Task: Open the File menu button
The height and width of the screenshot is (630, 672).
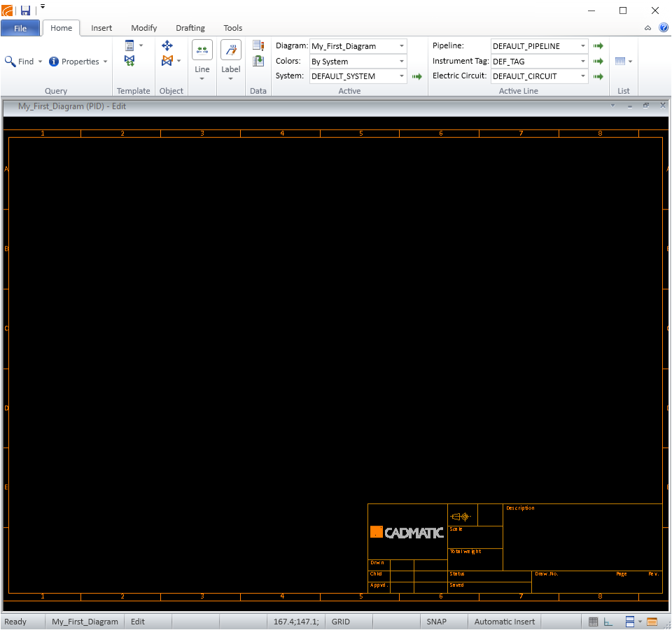Action: click(20, 28)
